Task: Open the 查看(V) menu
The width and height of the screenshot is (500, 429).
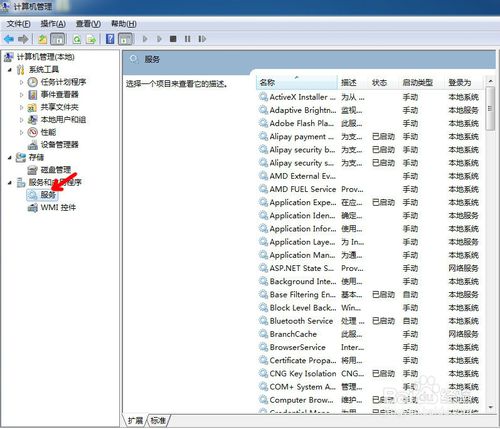Action: coord(88,24)
